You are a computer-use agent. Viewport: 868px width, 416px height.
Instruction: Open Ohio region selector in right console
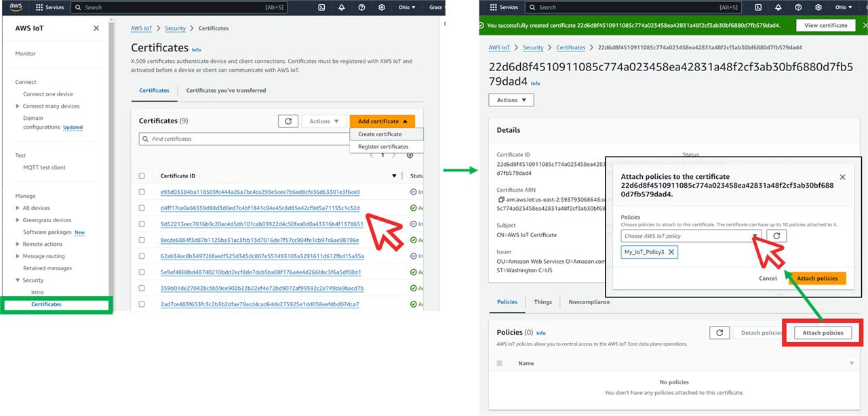pos(844,7)
